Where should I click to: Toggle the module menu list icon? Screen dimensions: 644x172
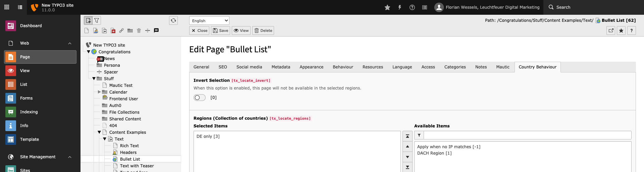pos(20,7)
